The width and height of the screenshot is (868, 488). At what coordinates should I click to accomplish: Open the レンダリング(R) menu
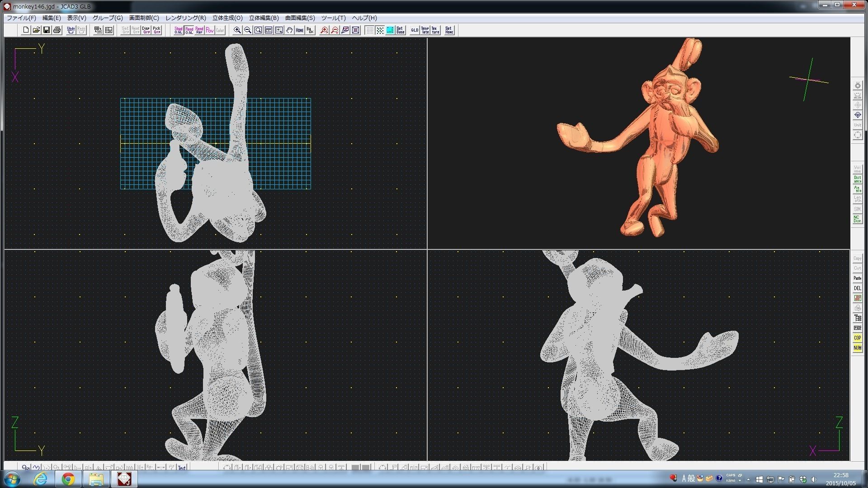[x=186, y=18]
